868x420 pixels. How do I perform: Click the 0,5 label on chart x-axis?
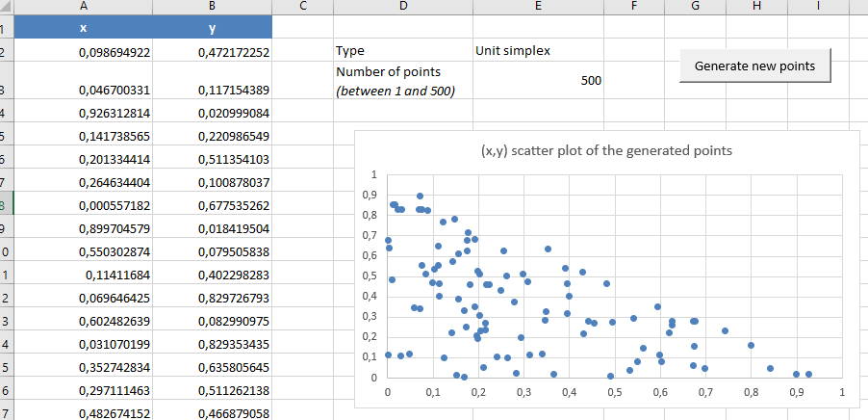click(x=615, y=392)
